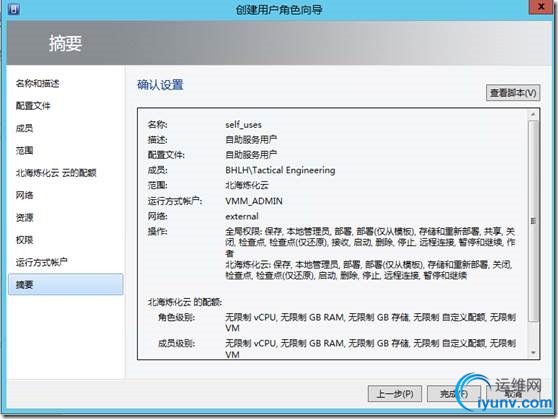The image size is (558, 419).
Task: Click the BHLH\Tactical Engineering member value
Action: pos(280,170)
